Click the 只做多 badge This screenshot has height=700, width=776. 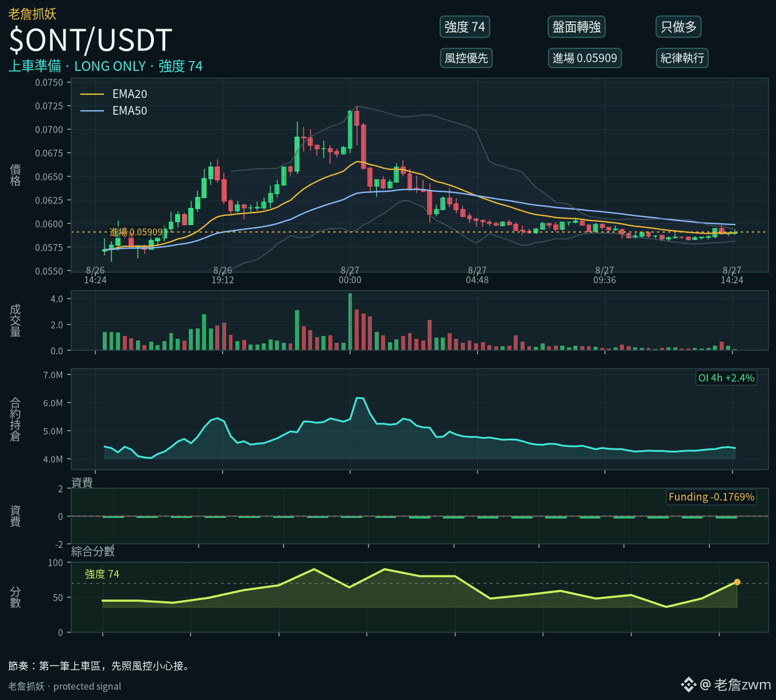click(678, 27)
